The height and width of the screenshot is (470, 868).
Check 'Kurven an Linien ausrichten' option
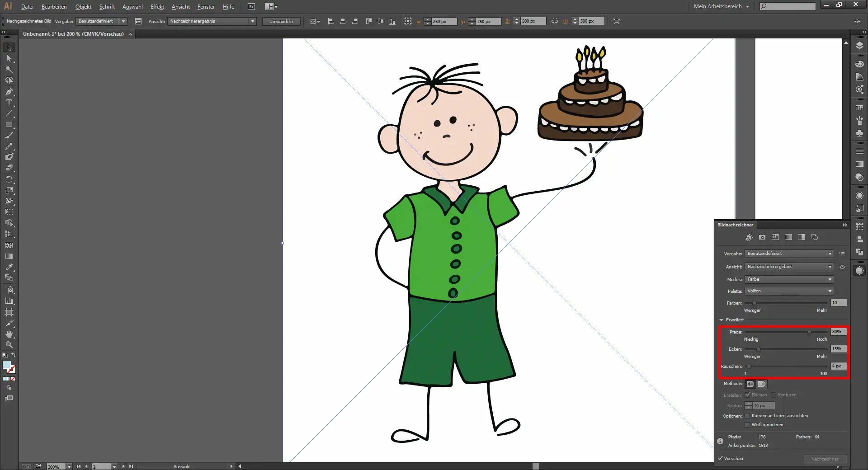point(747,416)
